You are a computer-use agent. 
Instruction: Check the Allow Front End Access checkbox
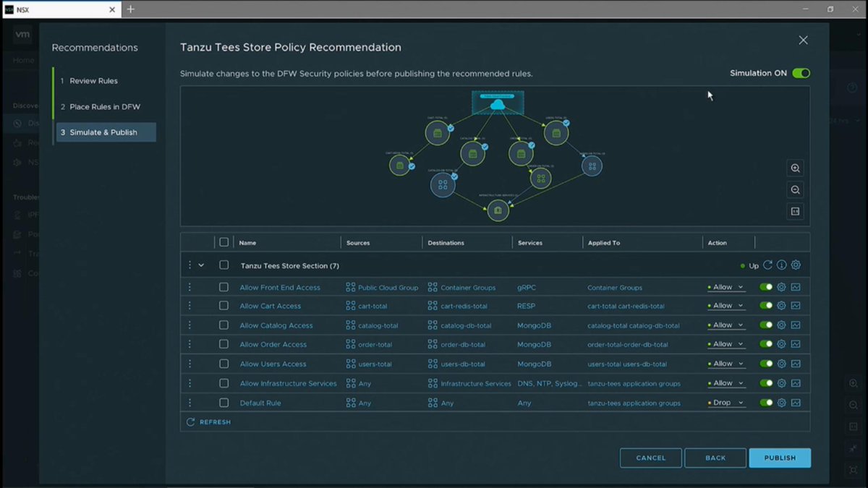coord(224,287)
